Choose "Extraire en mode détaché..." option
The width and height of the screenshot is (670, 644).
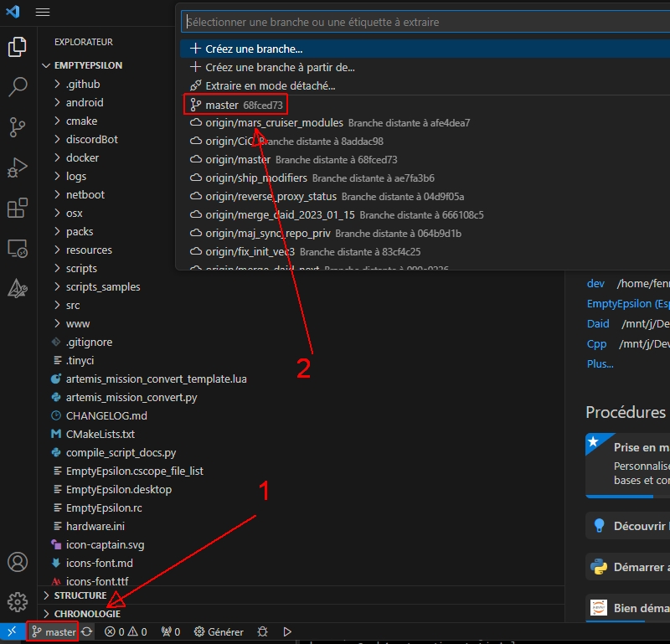[x=270, y=85]
